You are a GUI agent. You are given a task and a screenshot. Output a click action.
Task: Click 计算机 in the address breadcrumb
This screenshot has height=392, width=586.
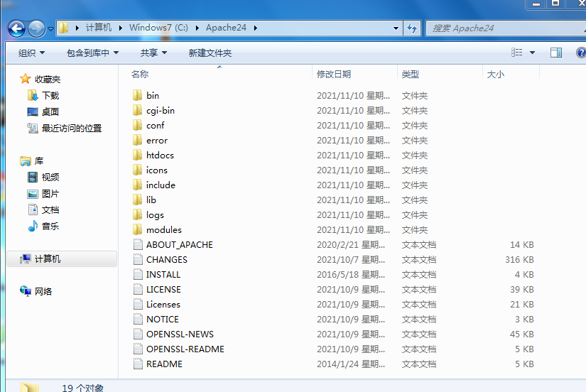(x=99, y=28)
